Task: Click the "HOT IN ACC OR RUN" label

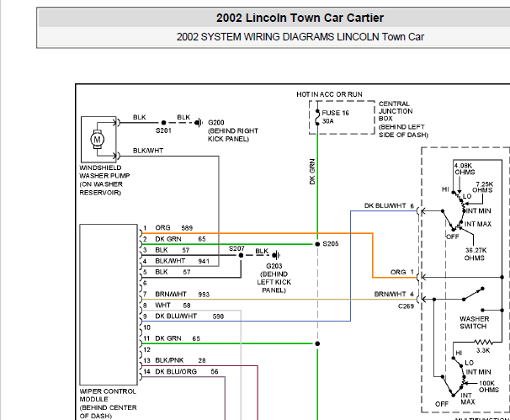Action: coord(329,94)
